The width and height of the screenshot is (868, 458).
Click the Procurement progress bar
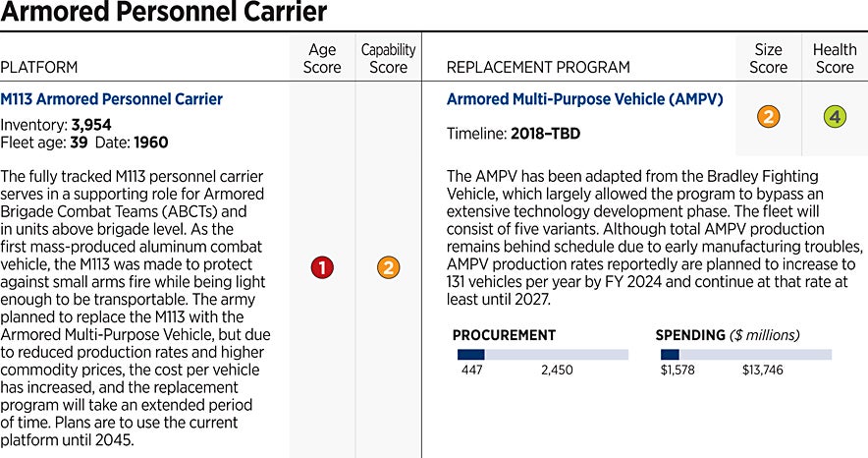[542, 354]
